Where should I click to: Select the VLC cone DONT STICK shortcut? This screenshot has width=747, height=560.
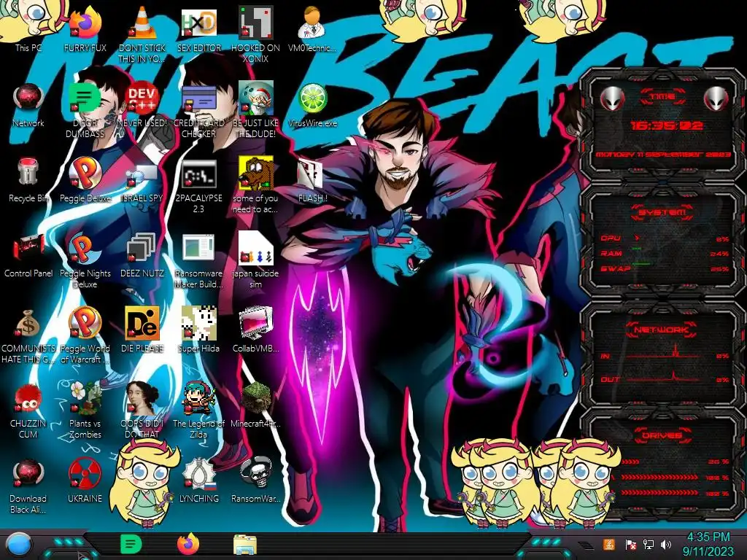pos(142,34)
